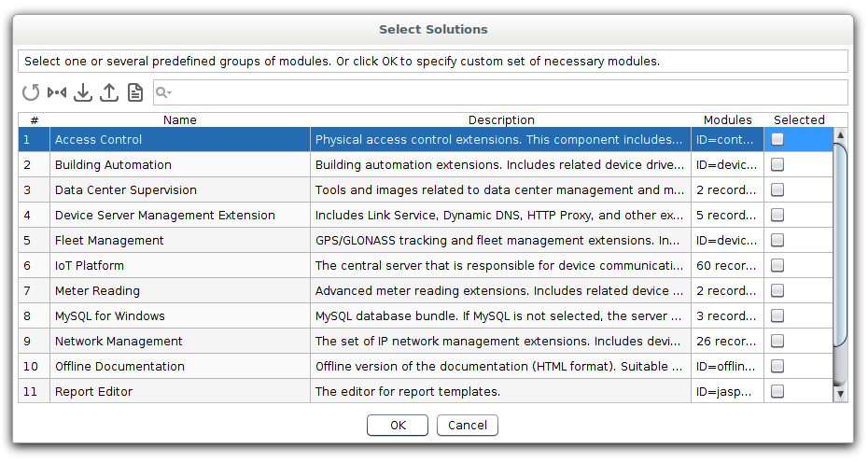Image resolution: width=868 pixels, height=462 pixels.
Task: Click the import (download arrow) icon
Action: tap(83, 92)
